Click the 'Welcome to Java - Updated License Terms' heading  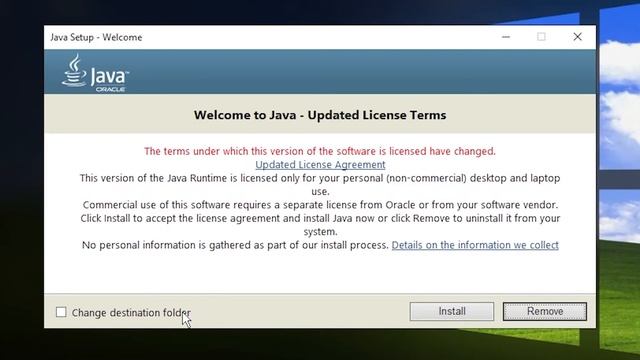[x=320, y=115]
